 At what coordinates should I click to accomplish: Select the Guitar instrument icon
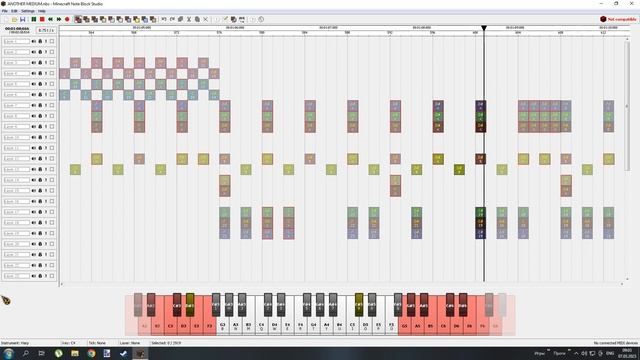click(x=120, y=19)
